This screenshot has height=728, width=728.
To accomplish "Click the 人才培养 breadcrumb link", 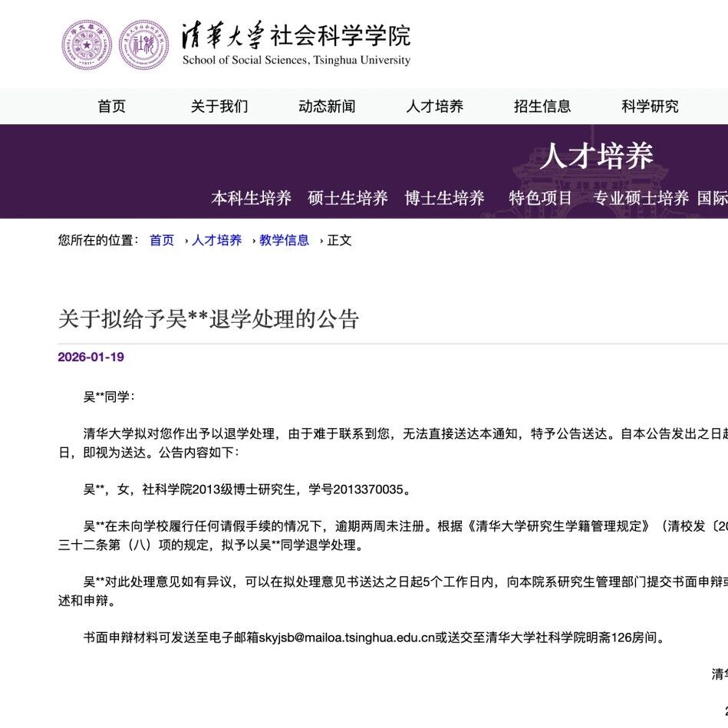I will (x=216, y=240).
